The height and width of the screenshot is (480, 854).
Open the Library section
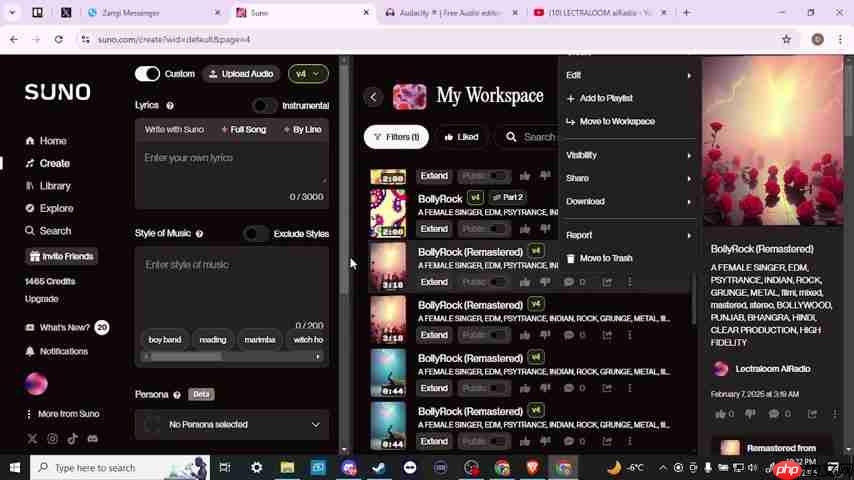tap(48, 186)
